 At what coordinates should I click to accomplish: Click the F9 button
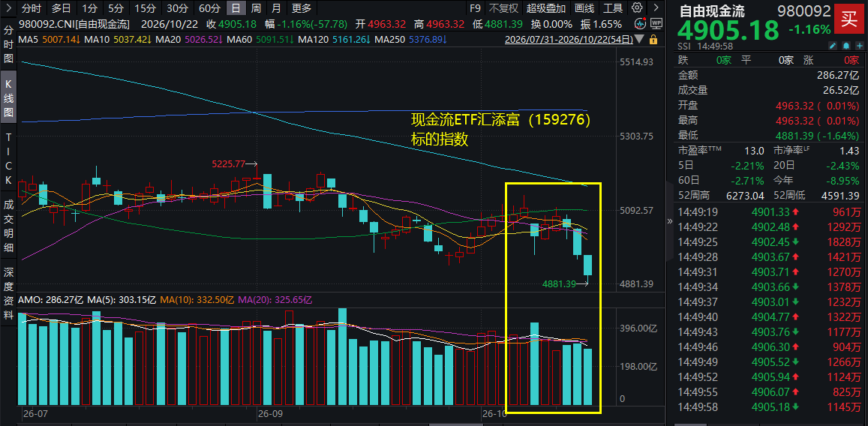[475, 8]
